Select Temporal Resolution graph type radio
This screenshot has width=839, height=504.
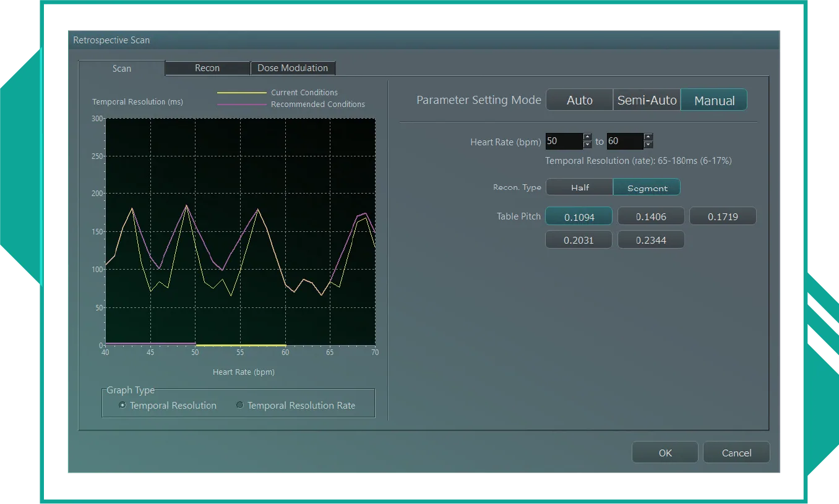[x=123, y=406]
